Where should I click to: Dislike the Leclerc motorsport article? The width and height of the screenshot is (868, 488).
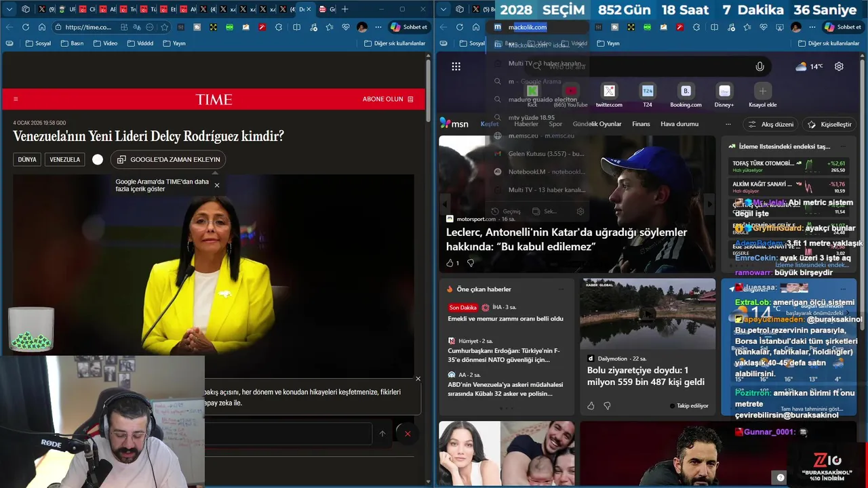[470, 263]
